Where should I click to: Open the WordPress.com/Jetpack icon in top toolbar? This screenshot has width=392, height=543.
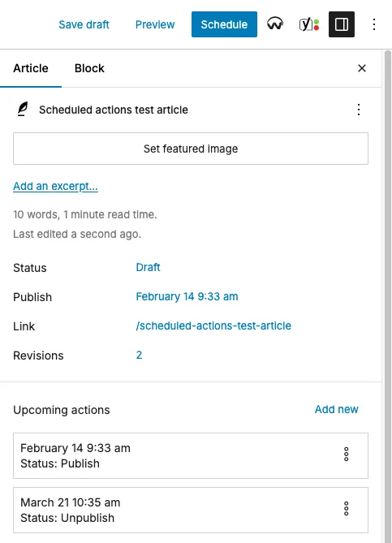[275, 24]
